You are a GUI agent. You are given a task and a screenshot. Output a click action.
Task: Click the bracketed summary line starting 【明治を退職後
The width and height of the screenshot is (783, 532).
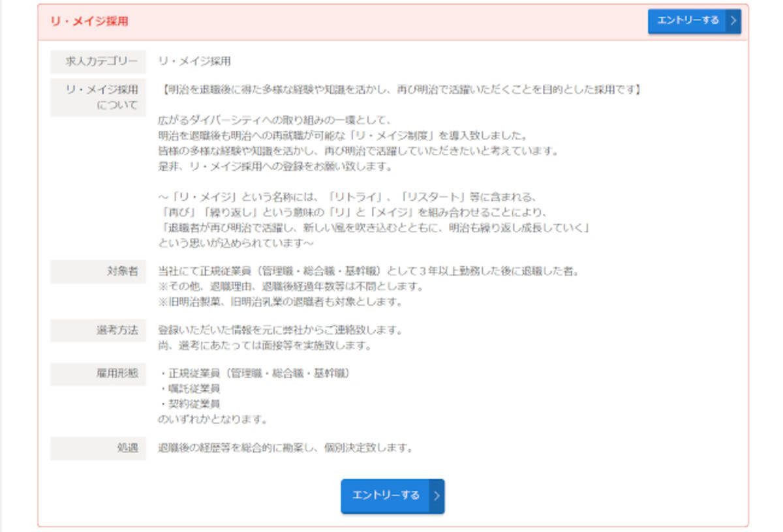(x=399, y=89)
